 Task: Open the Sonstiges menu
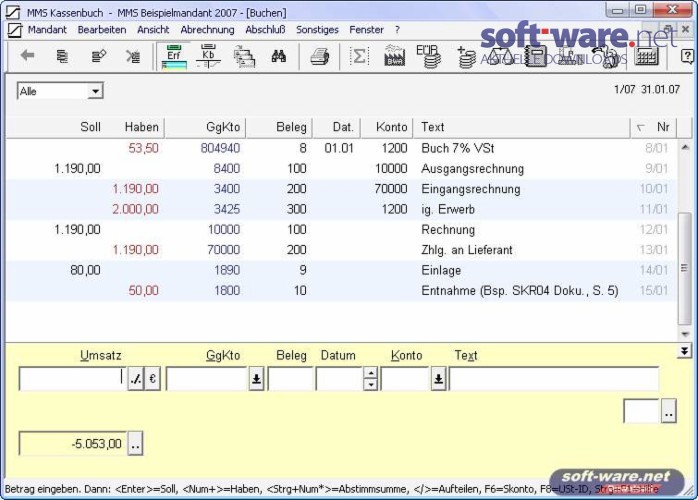click(317, 30)
